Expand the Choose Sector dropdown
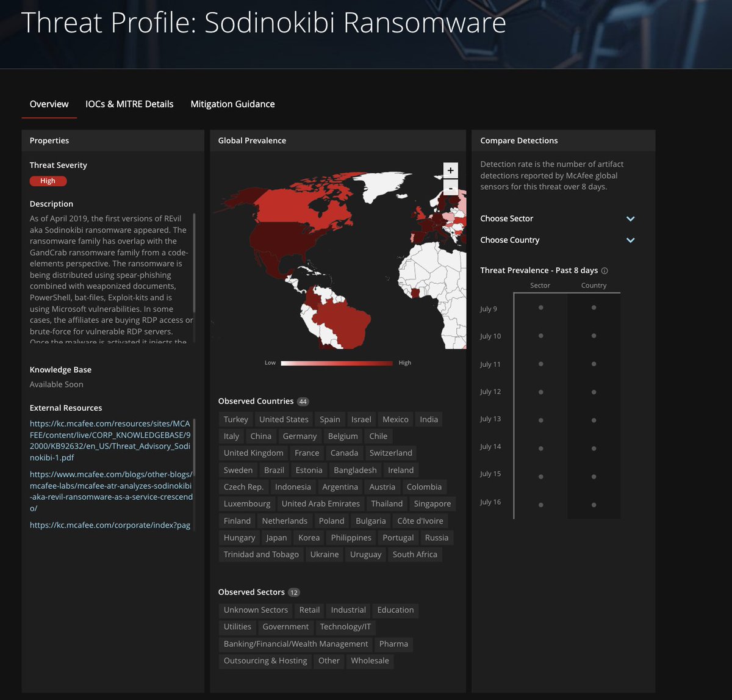This screenshot has height=700, width=732. [x=558, y=218]
